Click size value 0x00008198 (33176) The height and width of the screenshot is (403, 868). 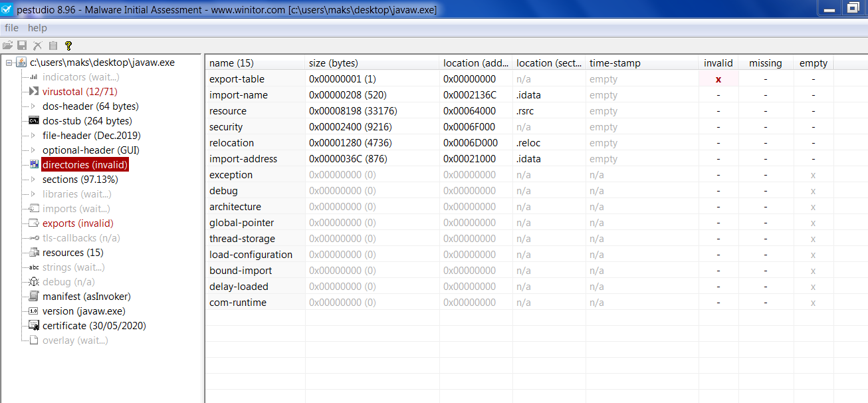coord(353,111)
